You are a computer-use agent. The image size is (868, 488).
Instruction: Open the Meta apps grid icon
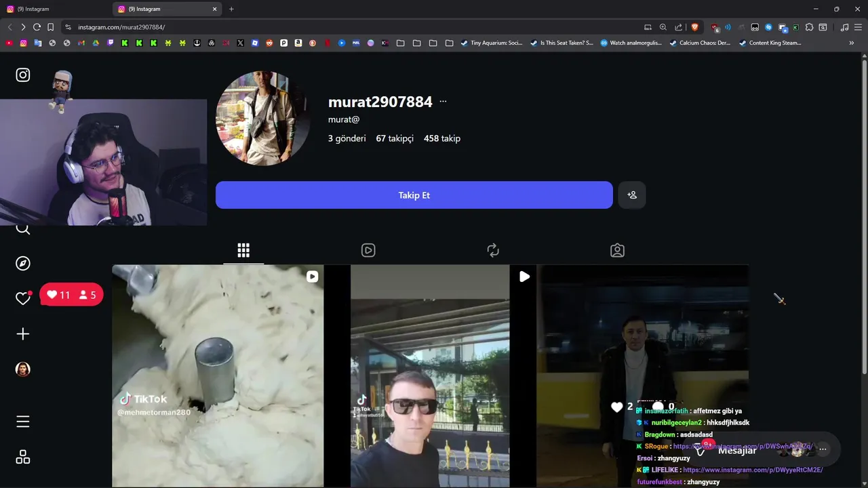(23, 457)
